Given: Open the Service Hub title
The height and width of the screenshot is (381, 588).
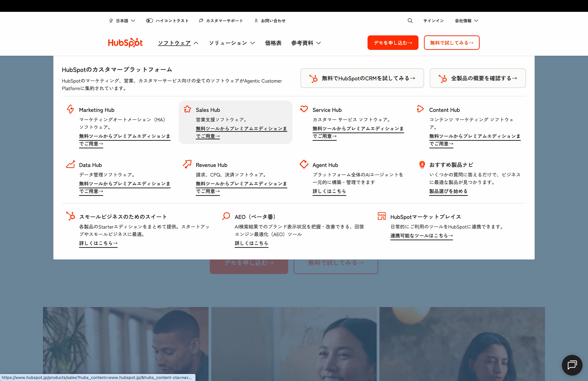Looking at the screenshot, I should (x=327, y=110).
